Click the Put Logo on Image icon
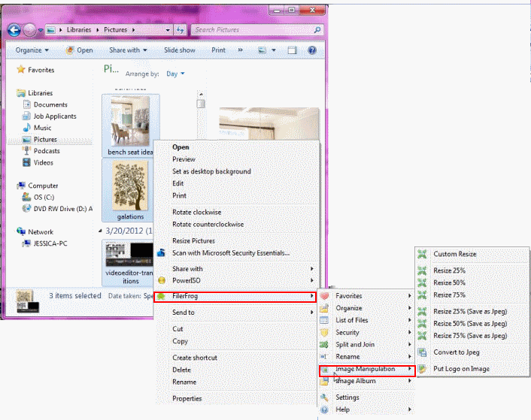Screen dimensions: 531x420 coord(423,369)
